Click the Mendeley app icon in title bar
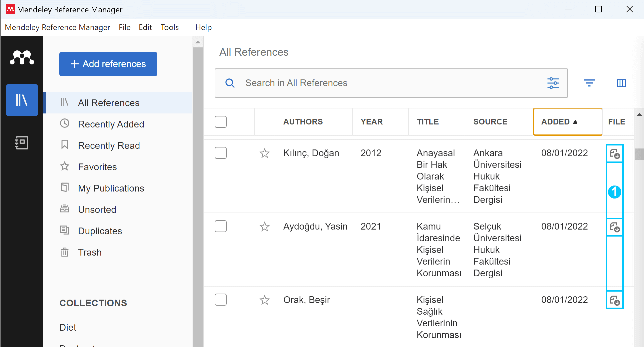644x347 pixels. point(10,9)
